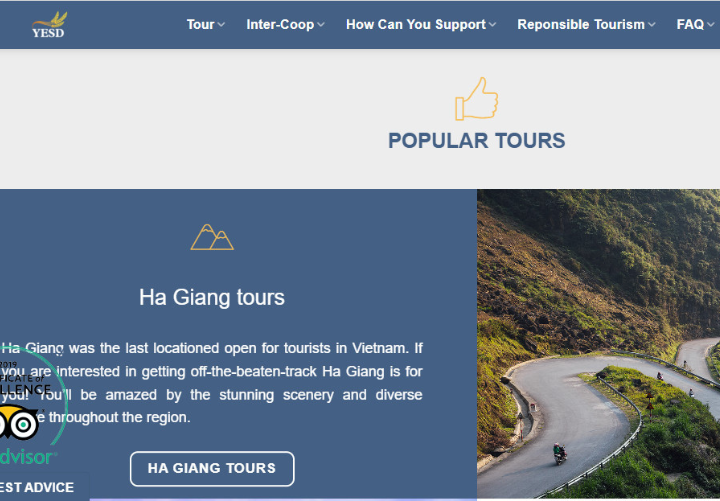Image resolution: width=720 pixels, height=501 pixels.
Task: Click the YESD bird logo
Action: (50, 24)
